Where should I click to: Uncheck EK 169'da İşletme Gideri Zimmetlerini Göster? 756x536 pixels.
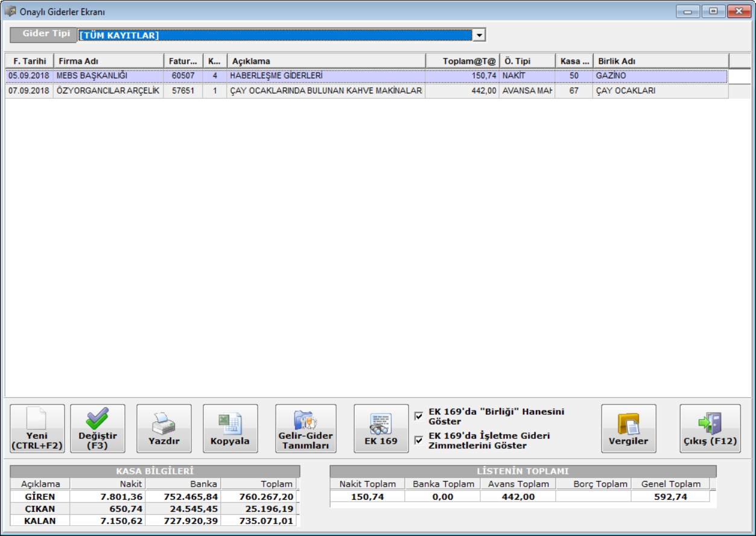(419, 440)
